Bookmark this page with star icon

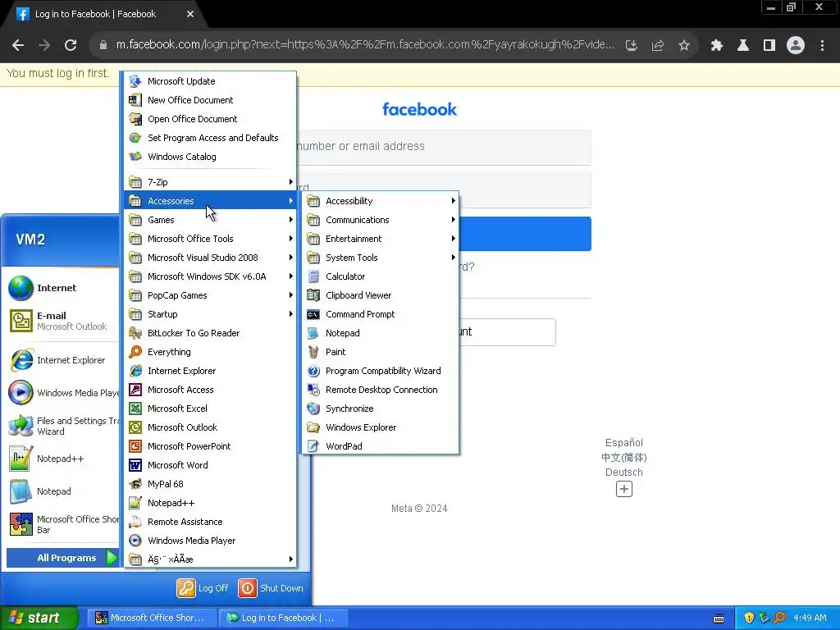coord(683,45)
